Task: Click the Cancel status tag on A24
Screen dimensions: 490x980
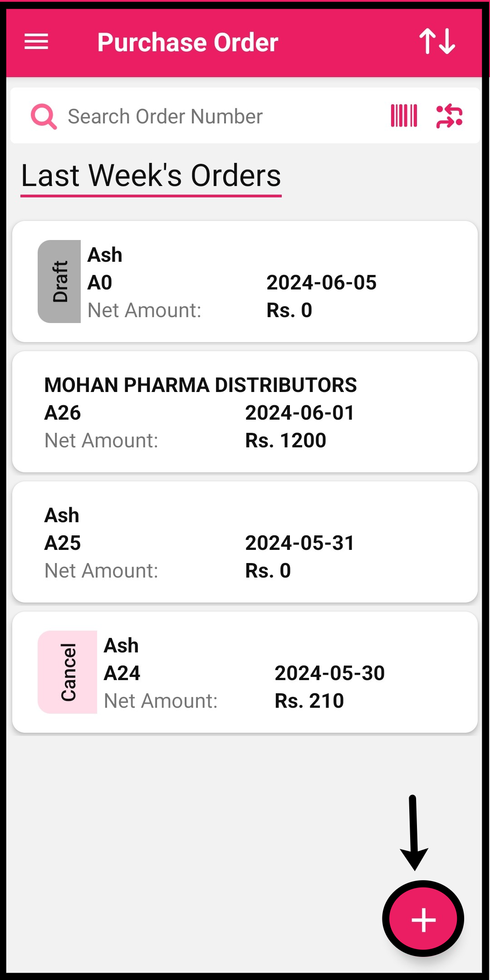Action: (x=68, y=672)
